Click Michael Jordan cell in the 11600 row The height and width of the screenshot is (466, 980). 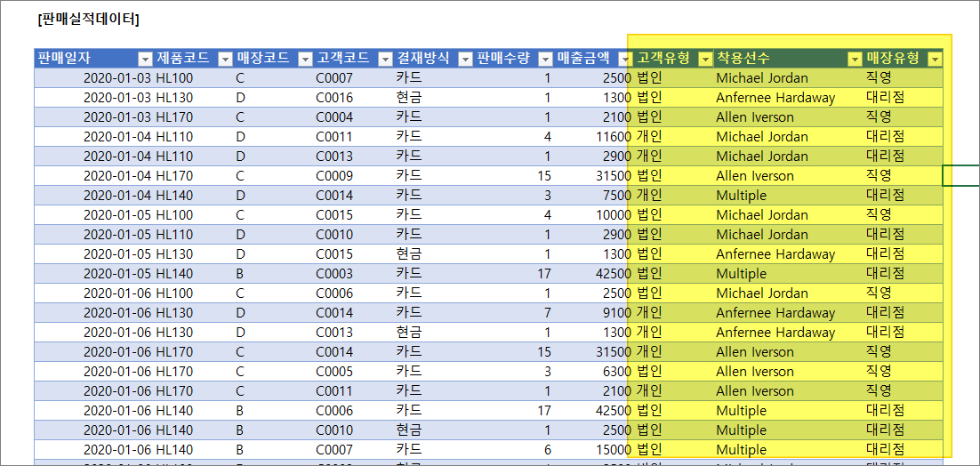pyautogui.click(x=788, y=137)
